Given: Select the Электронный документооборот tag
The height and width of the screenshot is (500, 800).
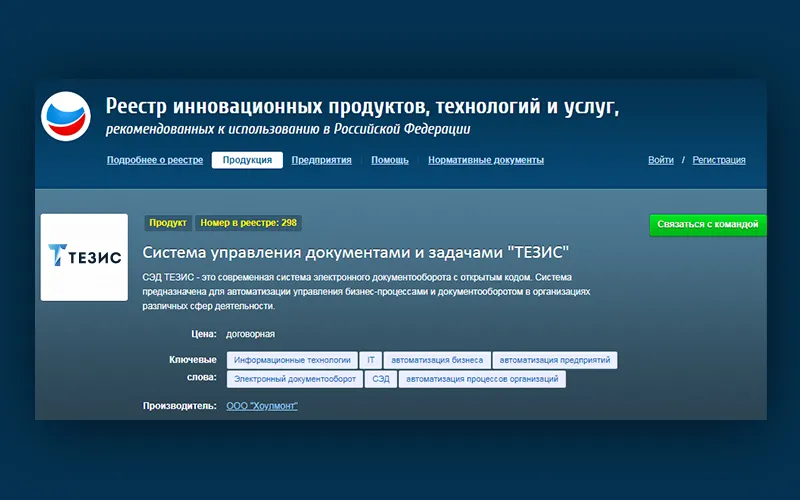Looking at the screenshot, I should pyautogui.click(x=295, y=379).
